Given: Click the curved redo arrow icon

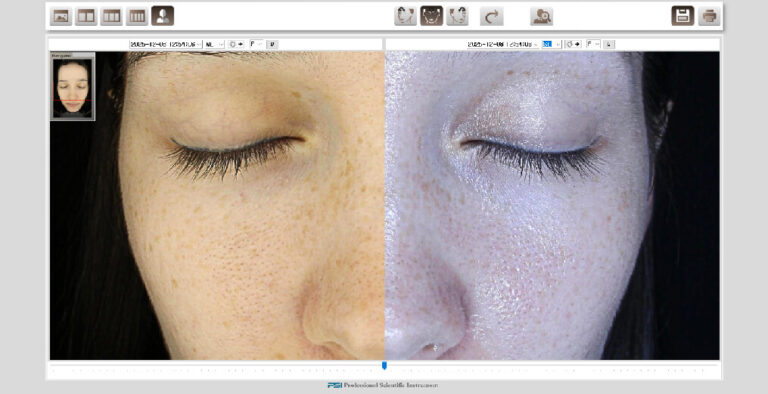Looking at the screenshot, I should pos(491,16).
